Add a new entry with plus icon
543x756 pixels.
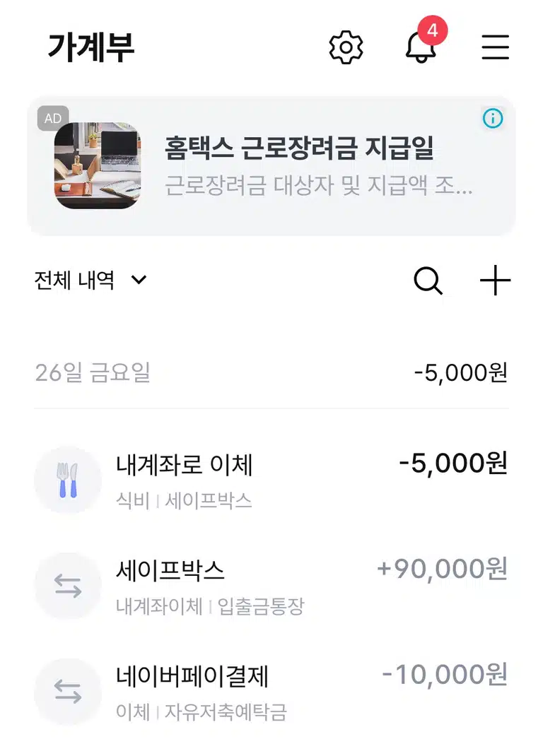[495, 280]
